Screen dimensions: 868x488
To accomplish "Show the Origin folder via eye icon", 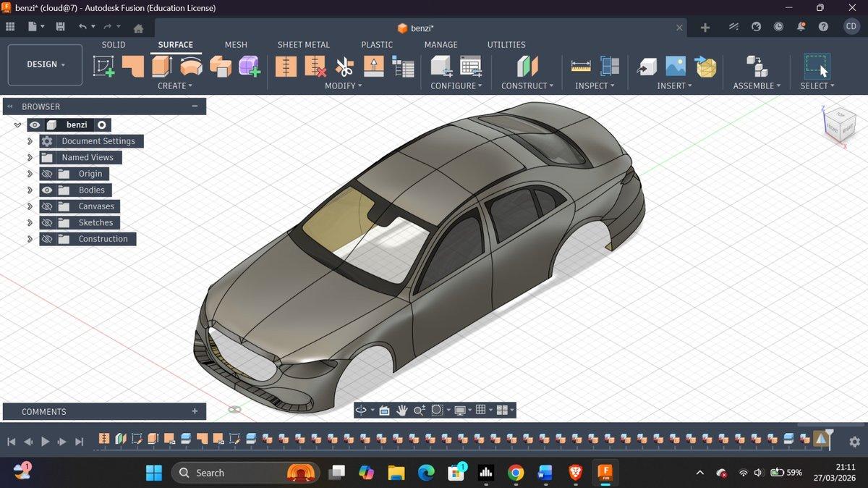I will [x=47, y=174].
